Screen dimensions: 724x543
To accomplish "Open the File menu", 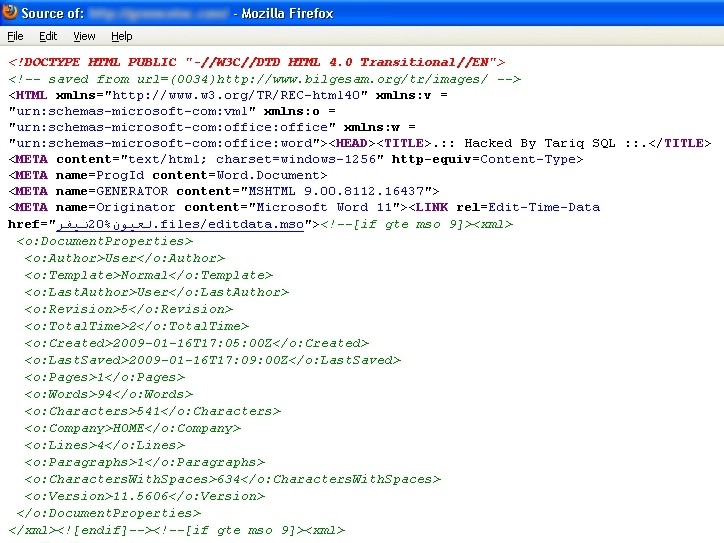I will [x=15, y=36].
